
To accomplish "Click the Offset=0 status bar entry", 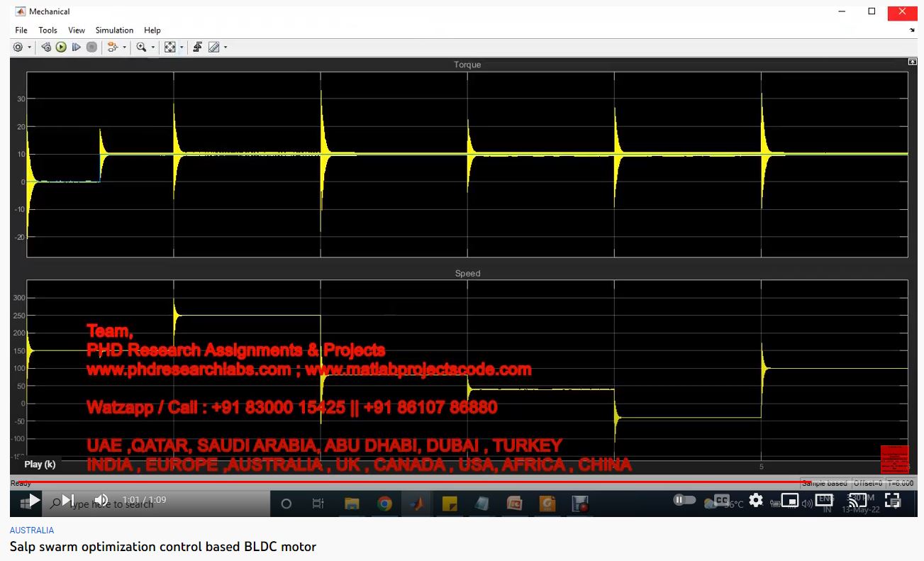I will (867, 483).
